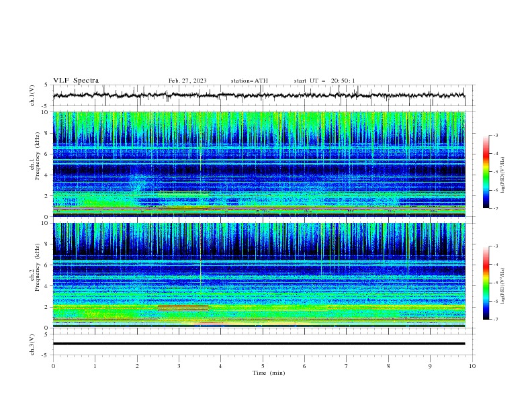
Task: Click time axis tick label '7'
Action: click(347, 366)
